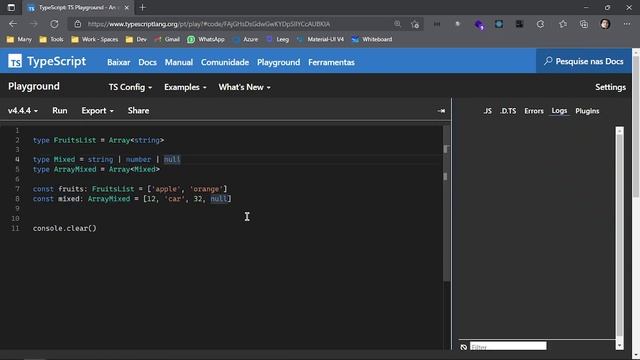Add this page to favorites star icon

click(x=415, y=24)
